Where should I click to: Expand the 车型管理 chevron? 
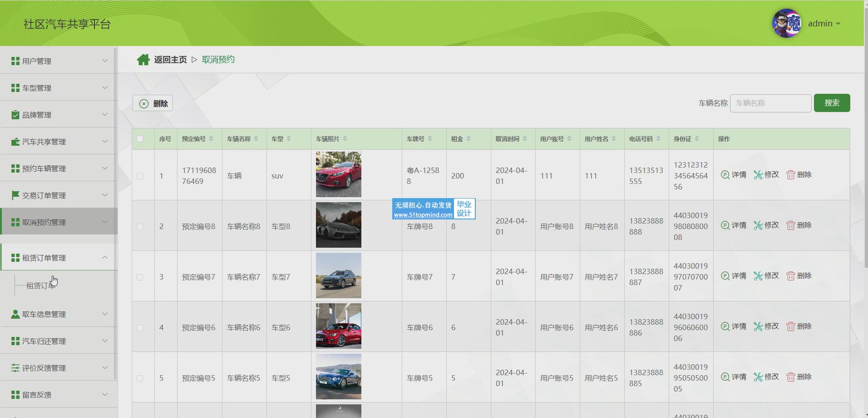(x=105, y=87)
